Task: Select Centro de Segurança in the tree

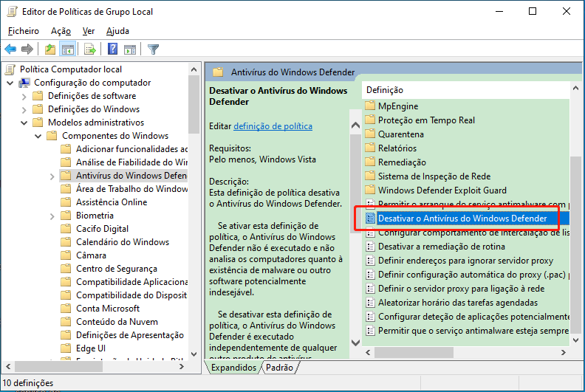Action: [x=117, y=269]
